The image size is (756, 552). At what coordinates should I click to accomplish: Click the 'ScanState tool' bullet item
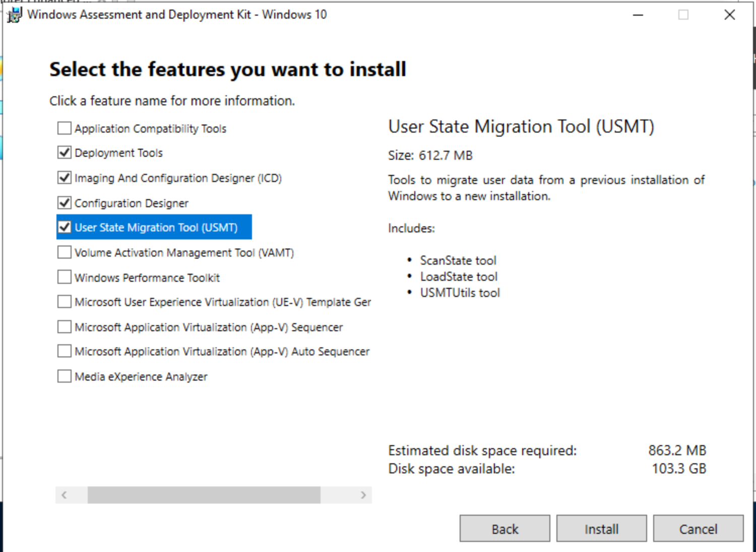click(458, 261)
